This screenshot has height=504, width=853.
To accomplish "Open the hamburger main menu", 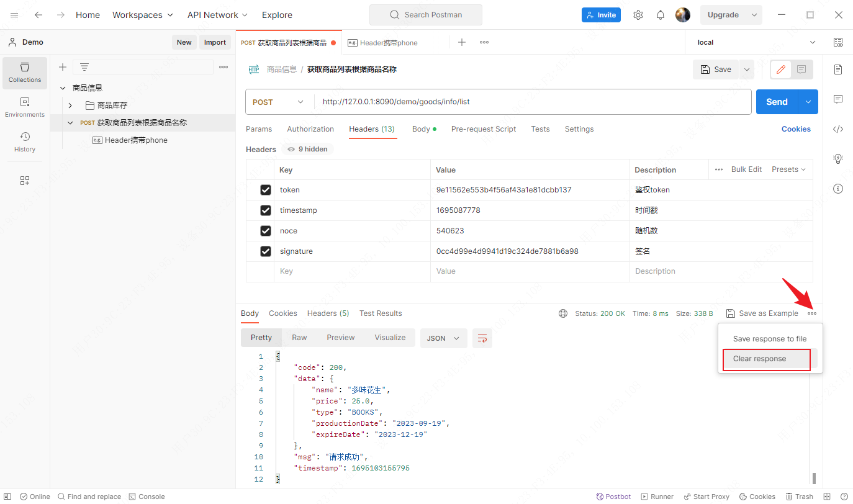I will tap(14, 15).
